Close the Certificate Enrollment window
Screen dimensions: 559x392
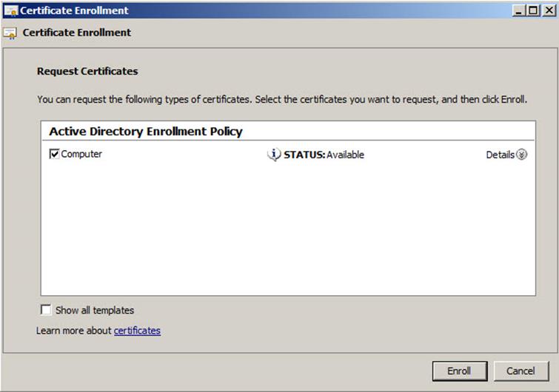(547, 10)
